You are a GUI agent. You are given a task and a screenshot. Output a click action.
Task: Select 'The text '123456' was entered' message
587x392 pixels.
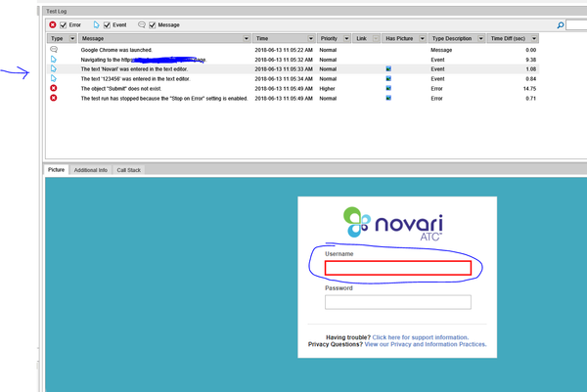click(136, 79)
